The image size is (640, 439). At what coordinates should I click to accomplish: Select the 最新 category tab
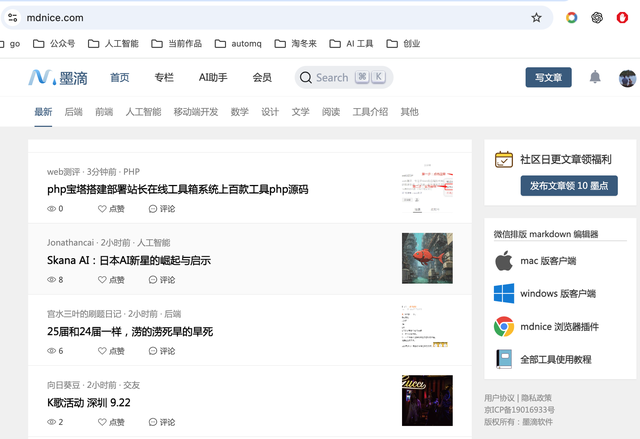pos(43,112)
